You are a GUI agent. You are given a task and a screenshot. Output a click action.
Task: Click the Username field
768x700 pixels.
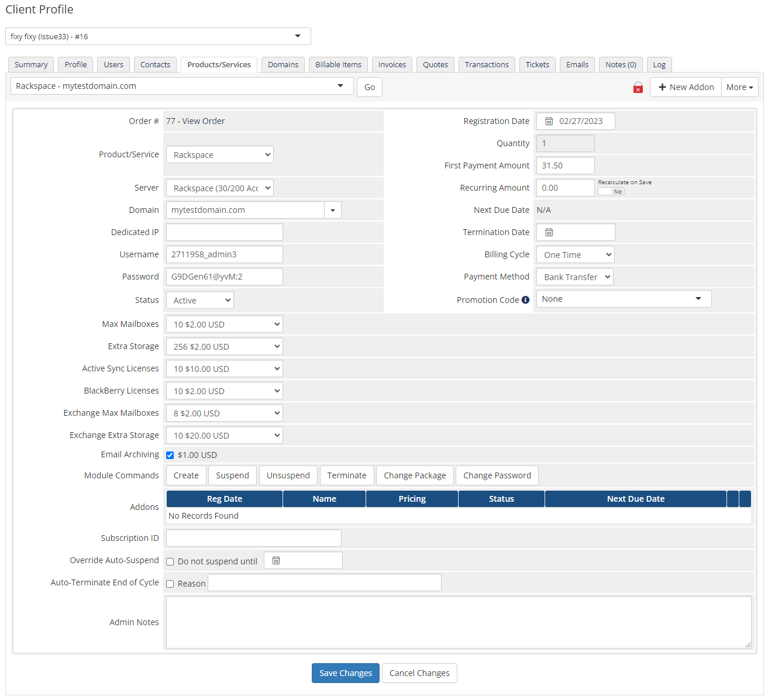[225, 254]
